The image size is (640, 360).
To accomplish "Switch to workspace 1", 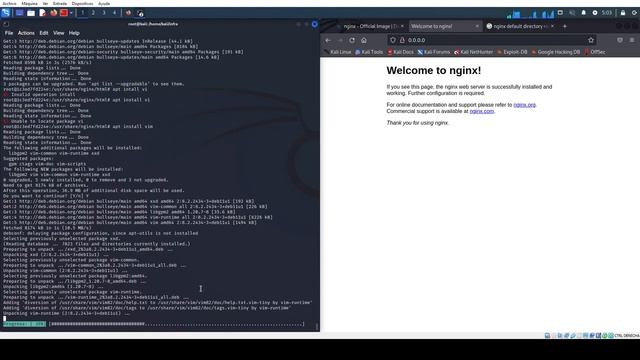I will coord(82,13).
